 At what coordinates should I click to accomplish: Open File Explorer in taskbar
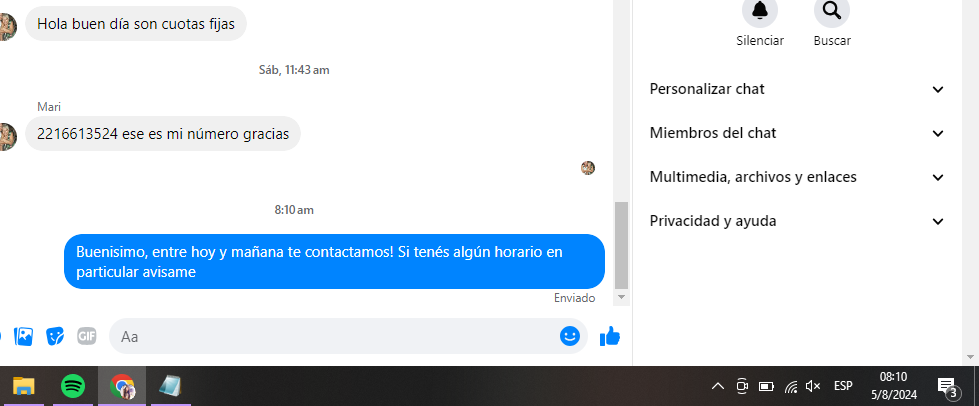pos(24,387)
